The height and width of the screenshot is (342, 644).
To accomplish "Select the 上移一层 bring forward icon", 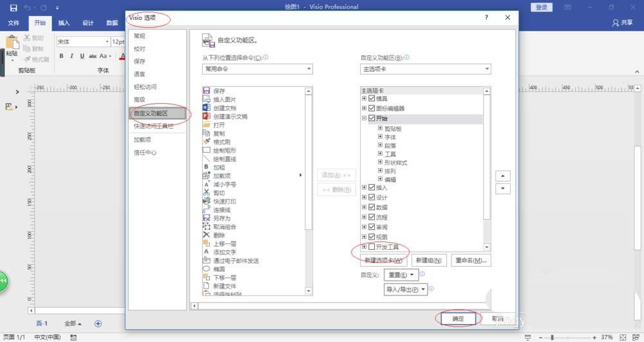I will (207, 243).
